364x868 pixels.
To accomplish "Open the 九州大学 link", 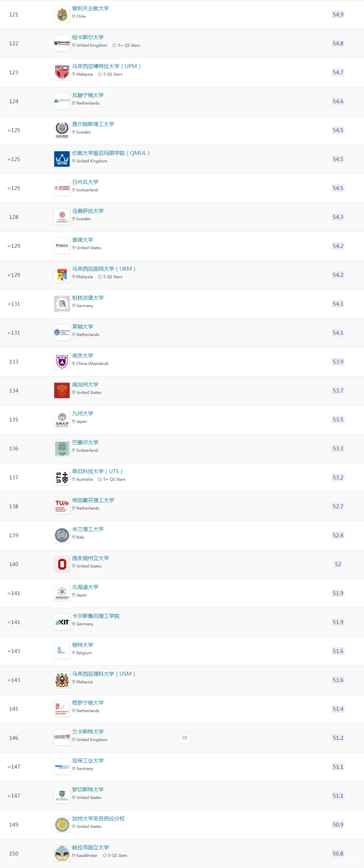I will point(83,413).
